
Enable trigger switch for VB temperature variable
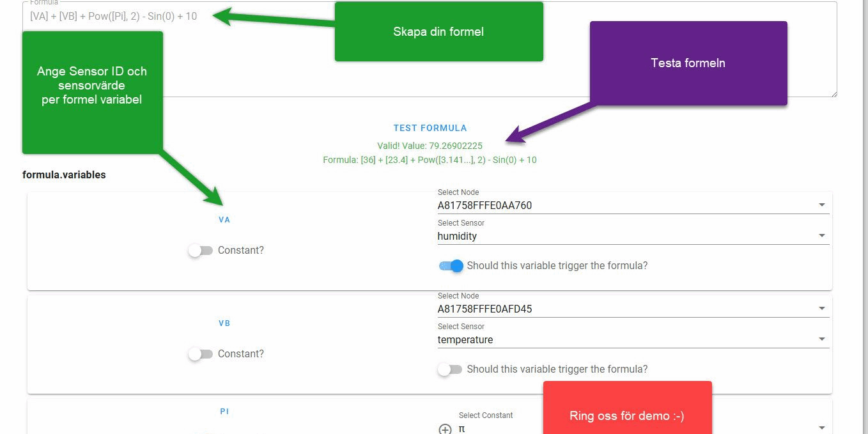pyautogui.click(x=451, y=369)
